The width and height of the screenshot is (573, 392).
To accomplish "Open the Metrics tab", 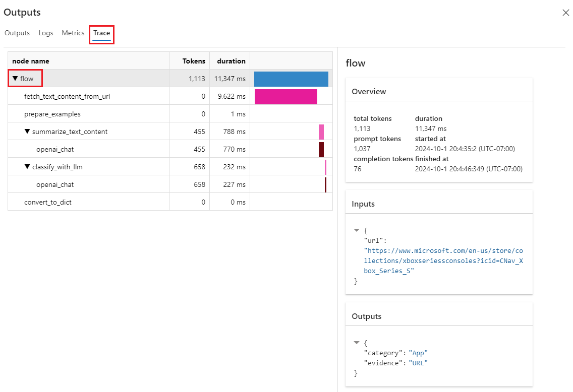I will pyautogui.click(x=73, y=33).
